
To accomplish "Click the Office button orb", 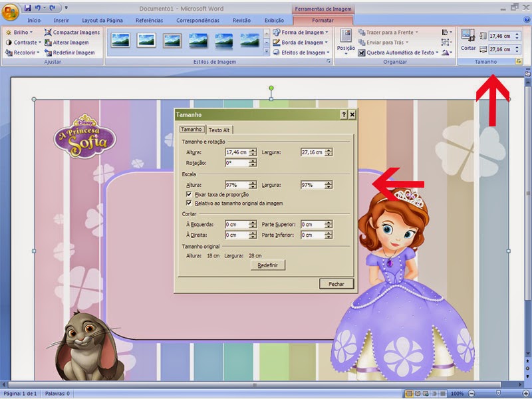I will [x=10, y=13].
